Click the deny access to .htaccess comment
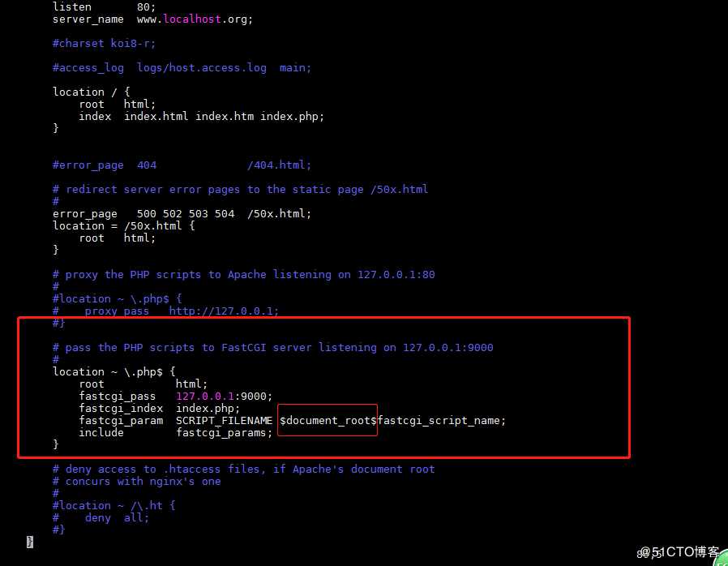 [243, 470]
